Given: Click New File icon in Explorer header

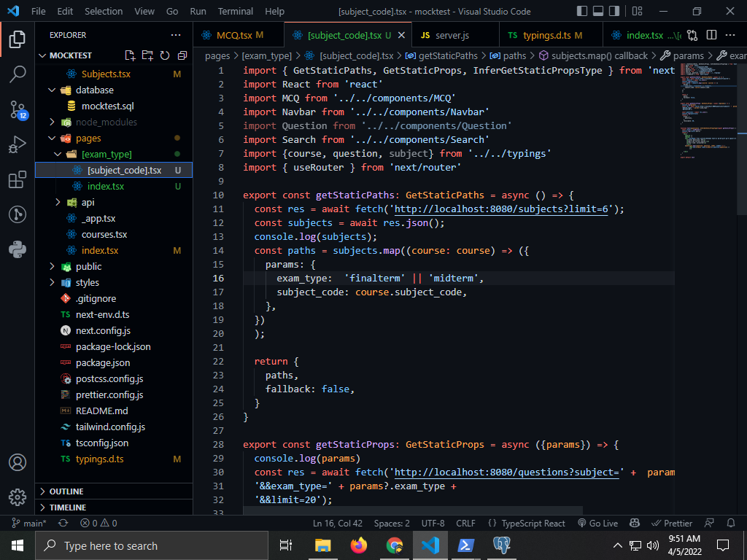Looking at the screenshot, I should [130, 55].
